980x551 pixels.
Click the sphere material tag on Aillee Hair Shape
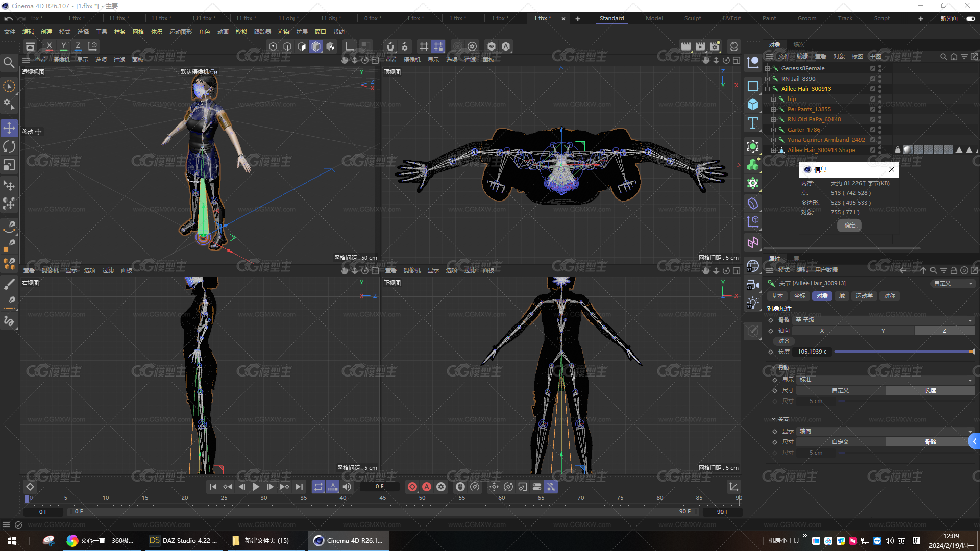908,150
